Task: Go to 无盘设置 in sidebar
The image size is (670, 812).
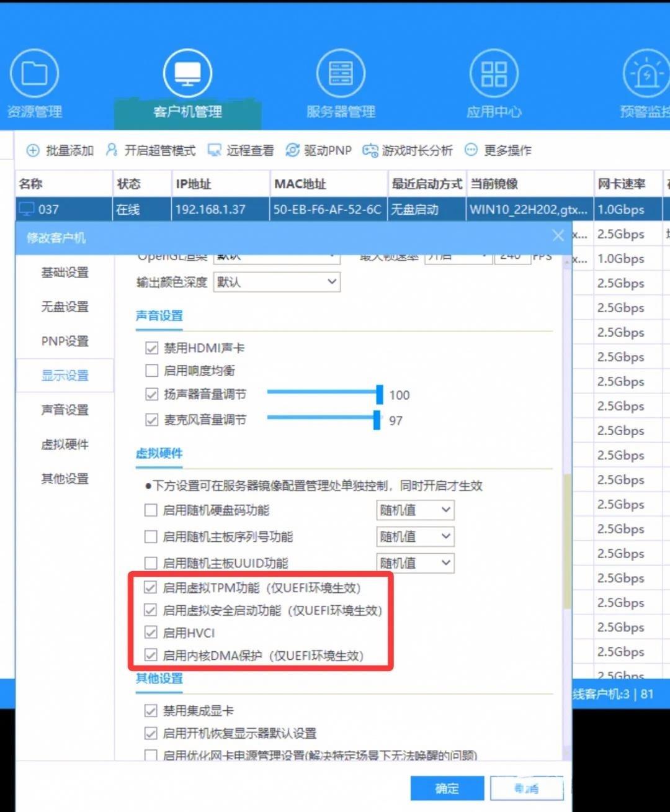Action: coord(65,307)
